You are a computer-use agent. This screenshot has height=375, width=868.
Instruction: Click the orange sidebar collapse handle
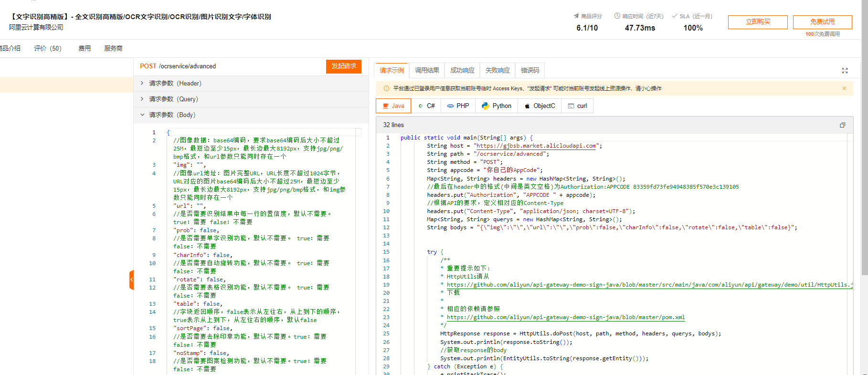pos(131,280)
